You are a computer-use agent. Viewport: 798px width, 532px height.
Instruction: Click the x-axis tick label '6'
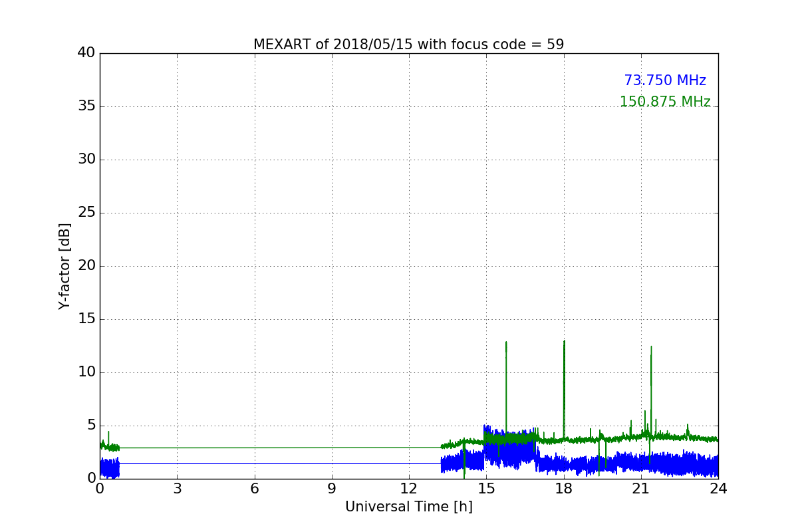tap(255, 489)
